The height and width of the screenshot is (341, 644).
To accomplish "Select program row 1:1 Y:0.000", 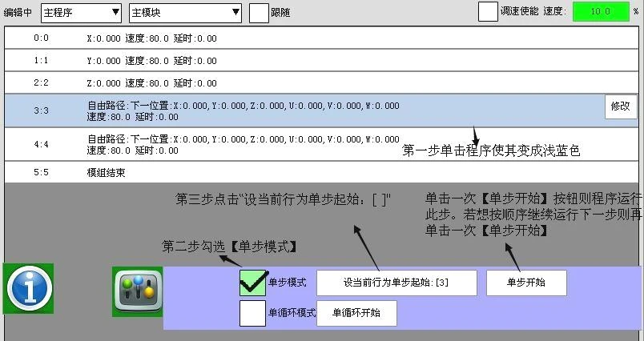I will point(321,60).
